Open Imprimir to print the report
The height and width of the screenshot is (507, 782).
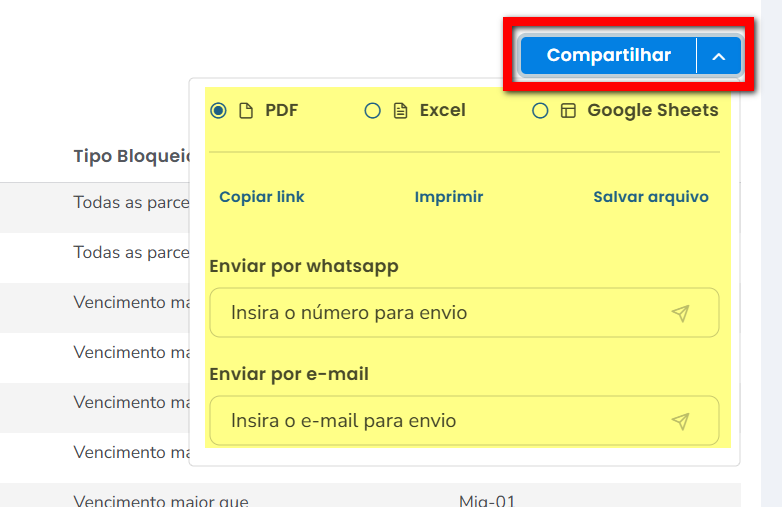[x=449, y=197]
